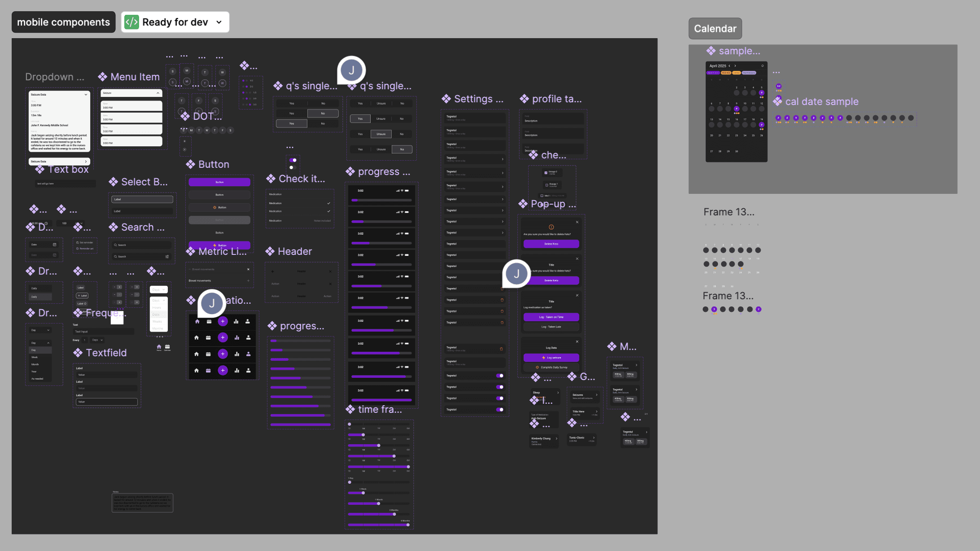Open the J comment pin above q's single

coord(351,70)
